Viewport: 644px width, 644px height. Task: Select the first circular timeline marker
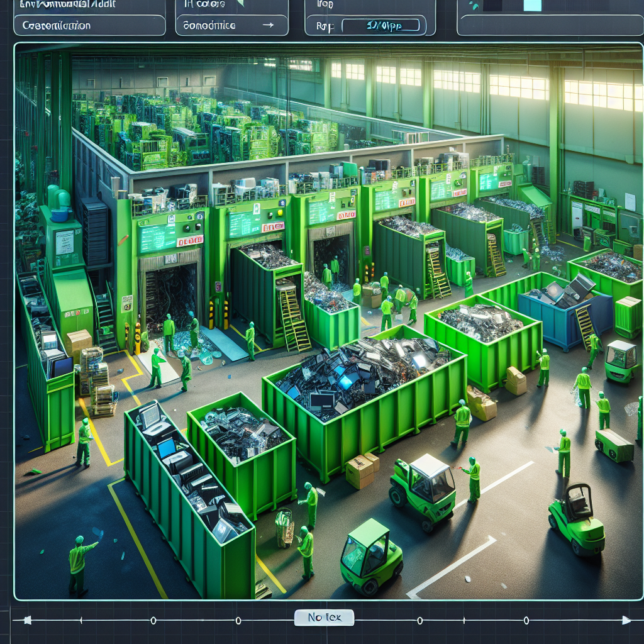pos(153,620)
